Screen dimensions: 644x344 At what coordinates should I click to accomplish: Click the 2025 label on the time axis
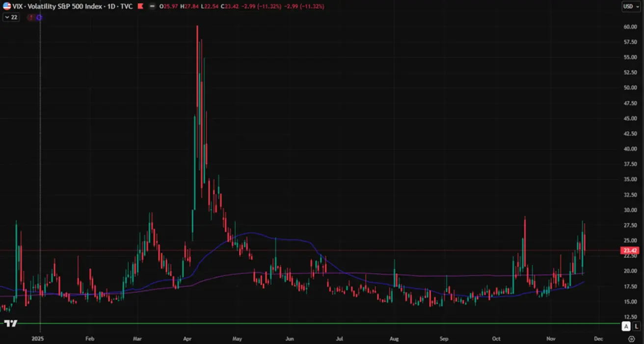[38, 339]
